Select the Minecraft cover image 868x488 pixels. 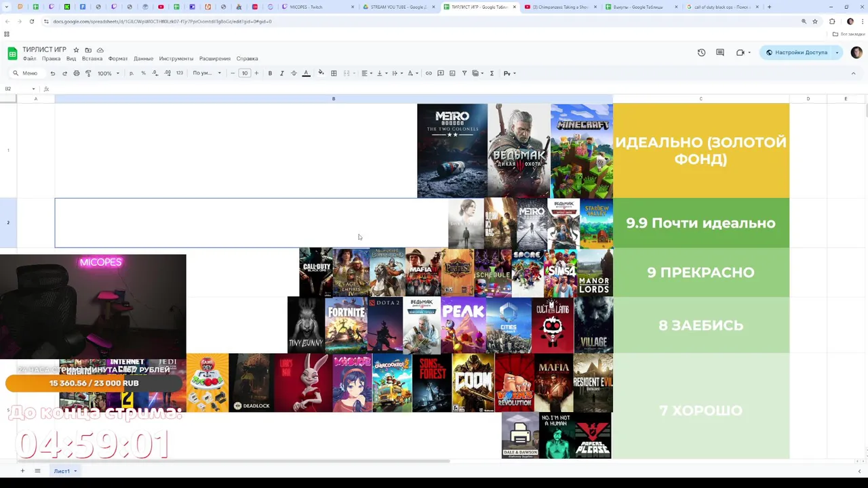pos(582,150)
